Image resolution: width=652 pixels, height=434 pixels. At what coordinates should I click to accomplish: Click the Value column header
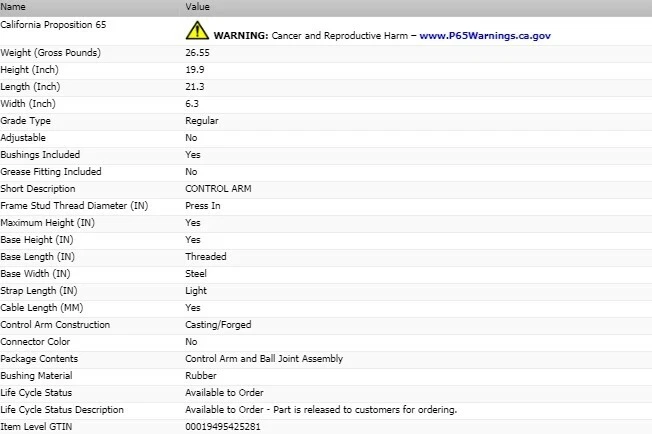[198, 7]
